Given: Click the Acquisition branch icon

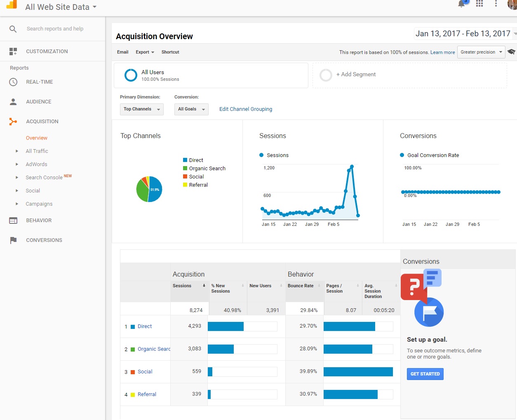Looking at the screenshot, I should (13, 122).
